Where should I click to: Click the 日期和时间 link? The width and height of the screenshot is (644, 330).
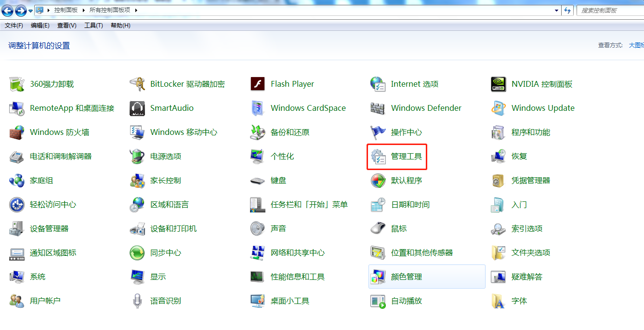point(410,204)
